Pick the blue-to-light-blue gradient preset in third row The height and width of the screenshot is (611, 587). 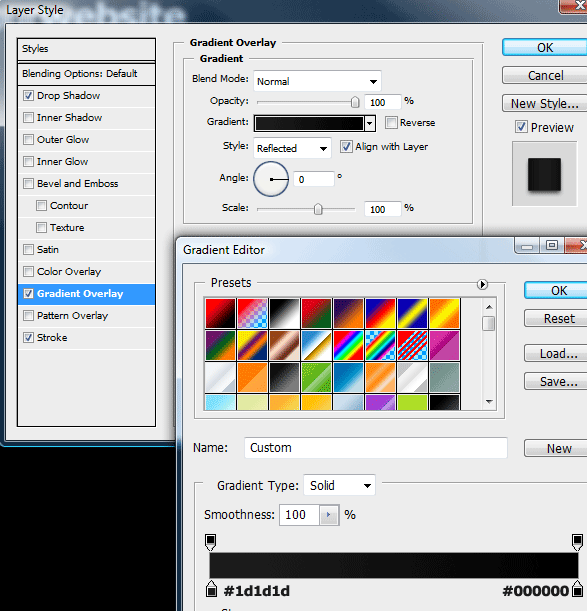[x=348, y=377]
